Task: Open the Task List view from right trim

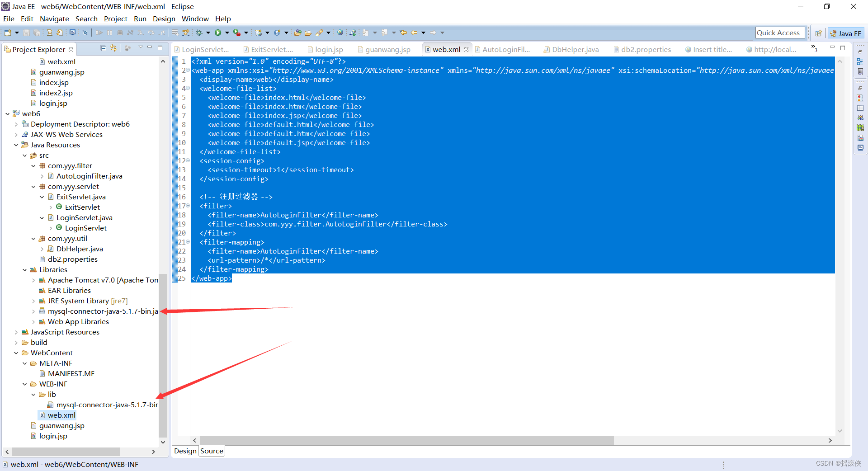Action: point(860,71)
